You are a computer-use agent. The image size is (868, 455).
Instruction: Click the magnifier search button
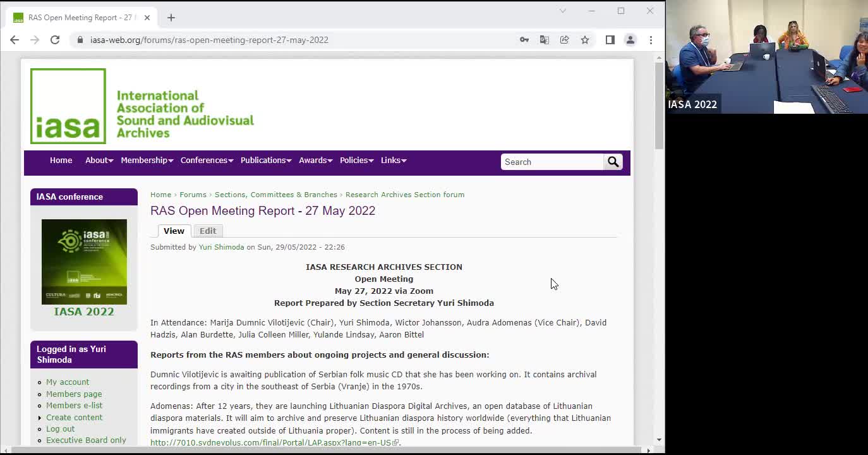point(613,162)
